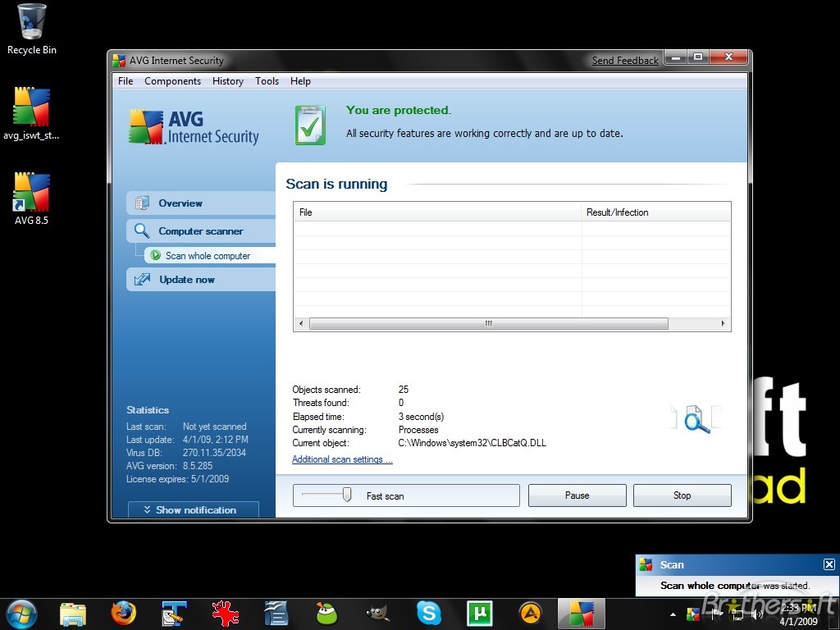Screen dimensions: 840x630
Task: Open the GIMP icon in the taskbar
Action: (377, 614)
